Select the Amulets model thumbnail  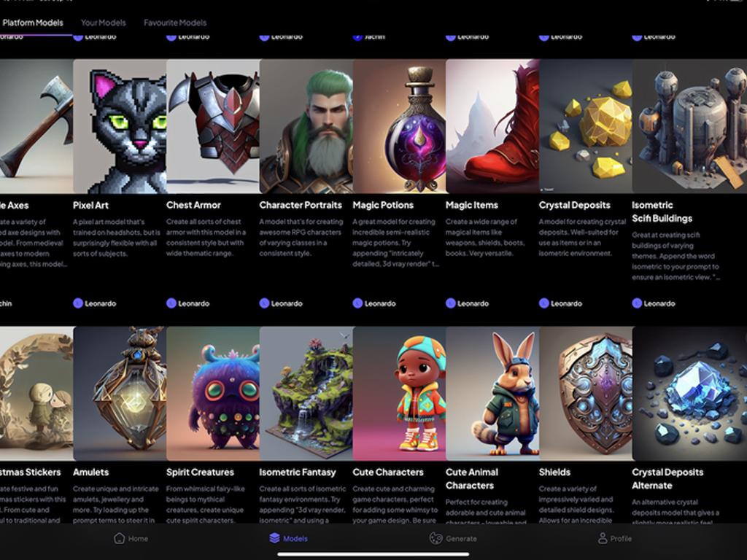(120, 393)
